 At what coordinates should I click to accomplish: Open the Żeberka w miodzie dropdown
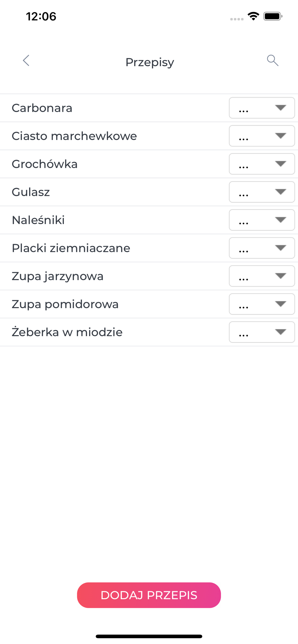point(262,332)
